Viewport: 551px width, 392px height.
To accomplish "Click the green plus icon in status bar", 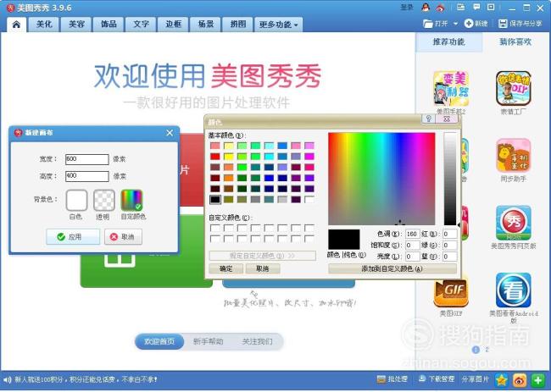I will (x=538, y=379).
